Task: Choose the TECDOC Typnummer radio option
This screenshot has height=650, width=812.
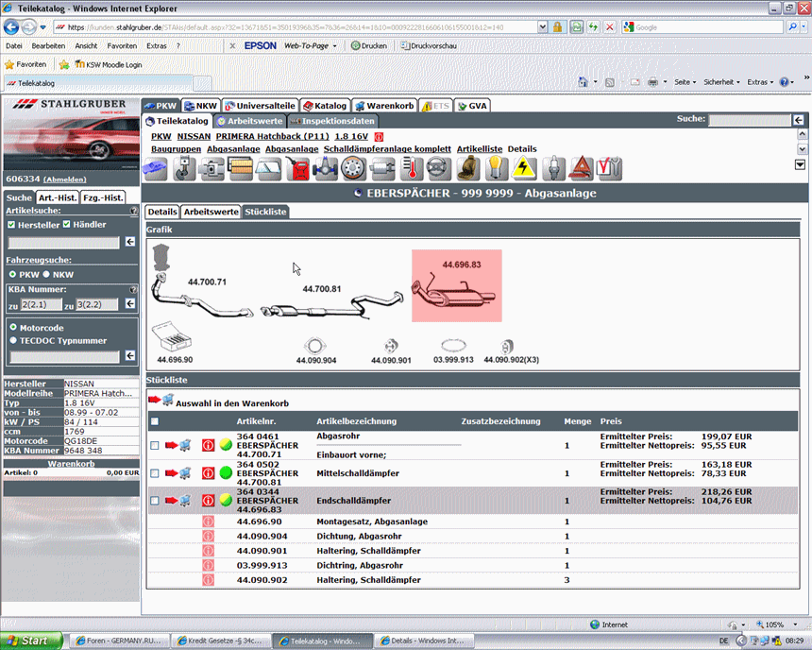Action: [x=13, y=340]
